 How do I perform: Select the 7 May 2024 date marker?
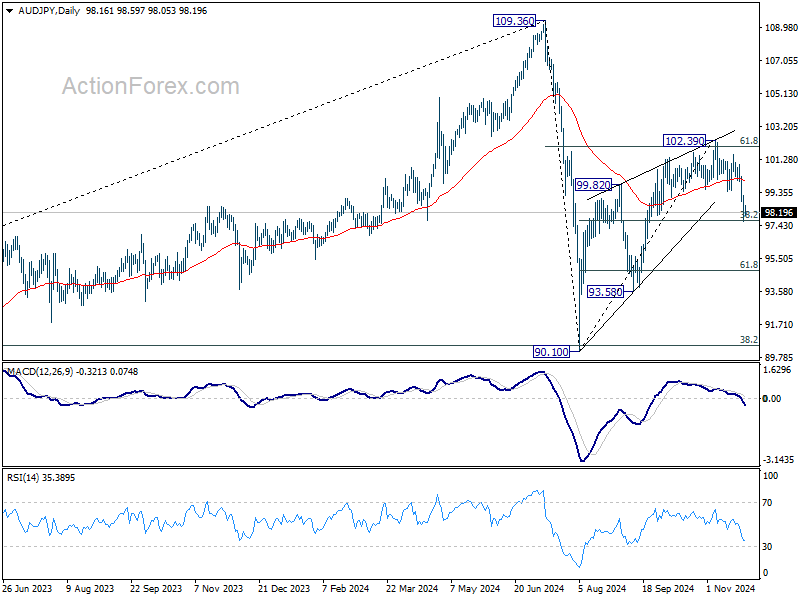(x=474, y=588)
